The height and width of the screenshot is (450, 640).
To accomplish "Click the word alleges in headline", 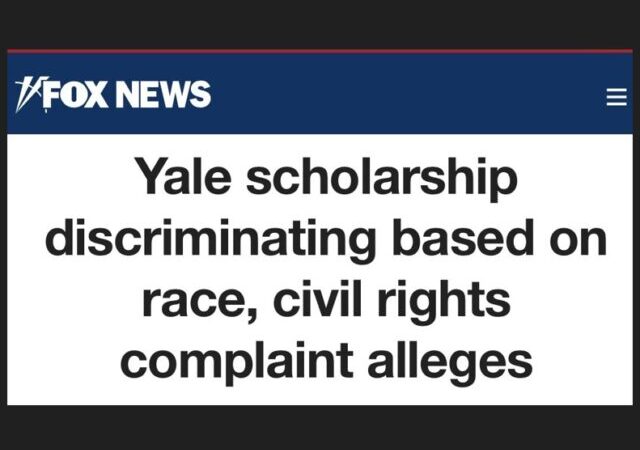I will (450, 362).
